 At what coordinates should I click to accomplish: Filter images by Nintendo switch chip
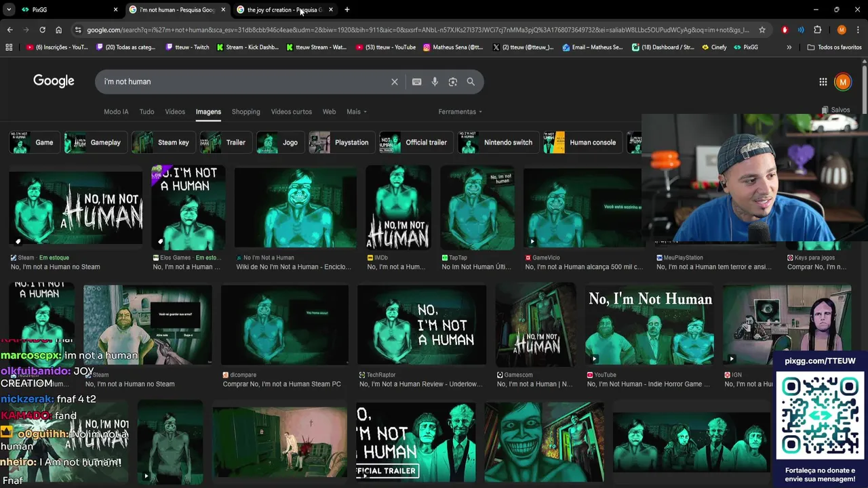498,142
